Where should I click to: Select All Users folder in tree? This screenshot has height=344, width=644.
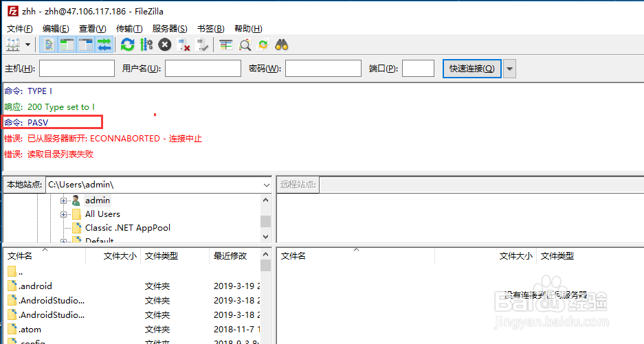[x=102, y=214]
